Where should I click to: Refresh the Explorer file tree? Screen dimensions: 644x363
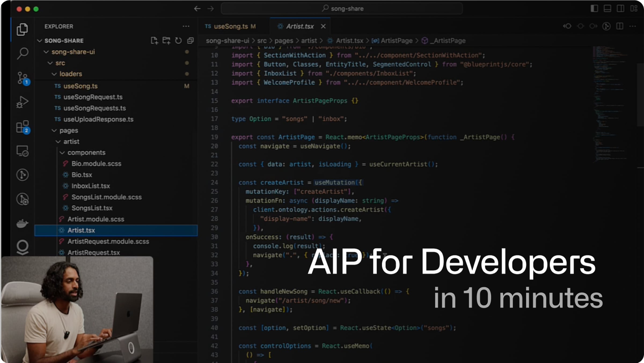click(x=178, y=41)
